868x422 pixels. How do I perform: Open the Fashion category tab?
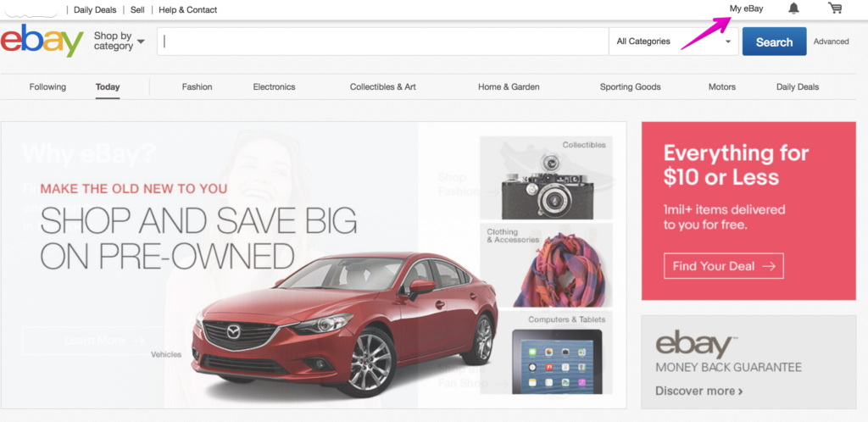(x=197, y=86)
